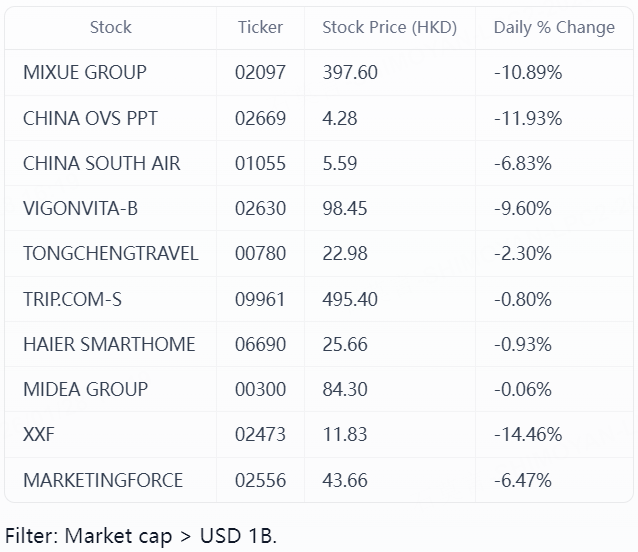Click TONGCHENGTRAVEL in the stock list
638x552 pixels.
[x=111, y=253]
